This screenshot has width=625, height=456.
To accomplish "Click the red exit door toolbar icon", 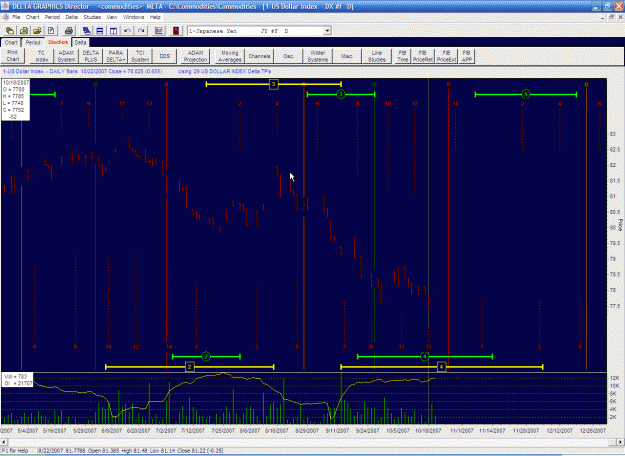I will tap(176, 31).
